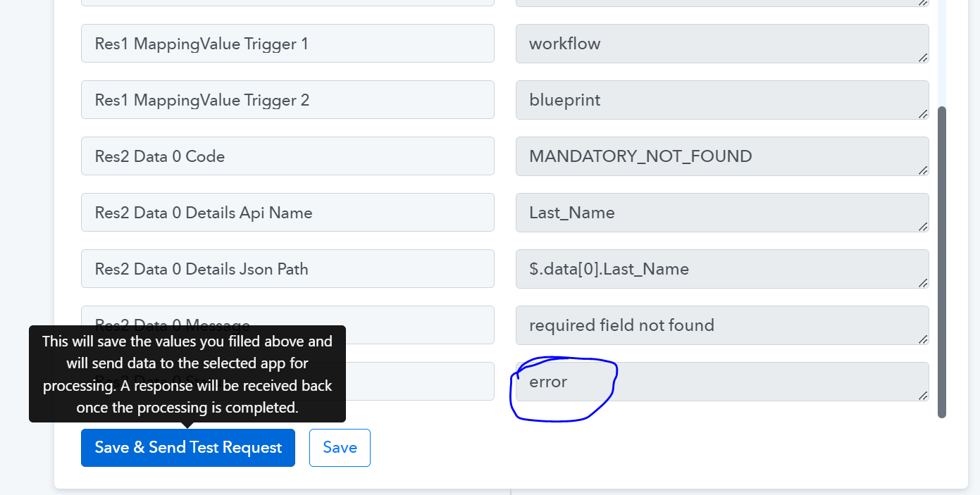
Task: Click the resize grip on the error textarea
Action: 923,395
